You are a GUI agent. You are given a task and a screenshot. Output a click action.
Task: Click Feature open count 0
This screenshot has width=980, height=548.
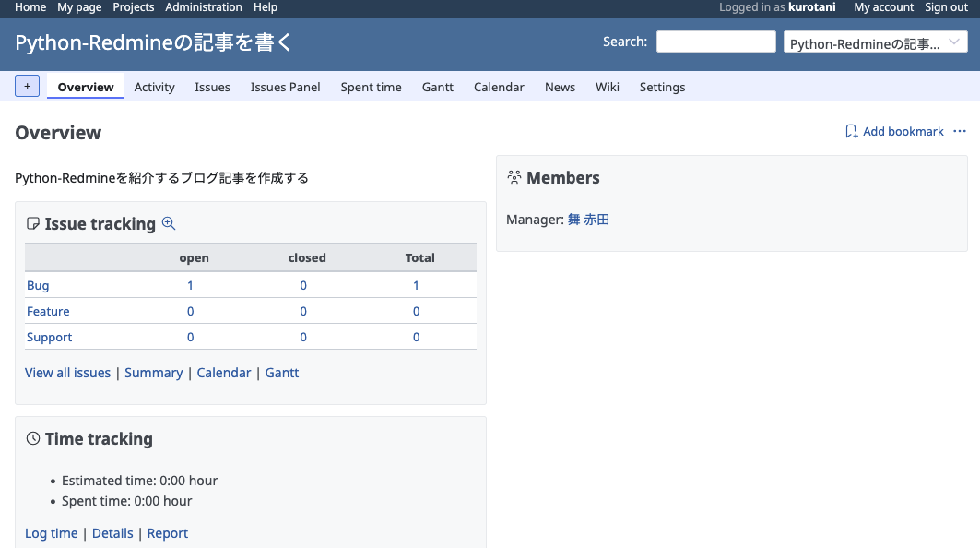pos(190,311)
